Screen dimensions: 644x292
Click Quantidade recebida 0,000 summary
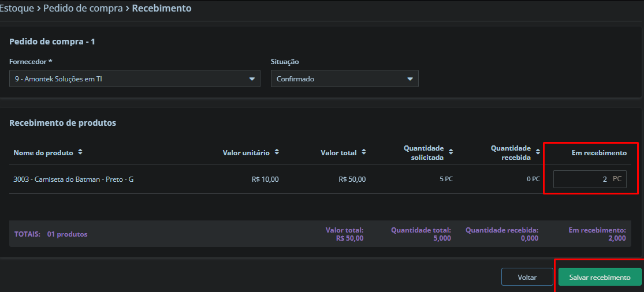coord(502,234)
